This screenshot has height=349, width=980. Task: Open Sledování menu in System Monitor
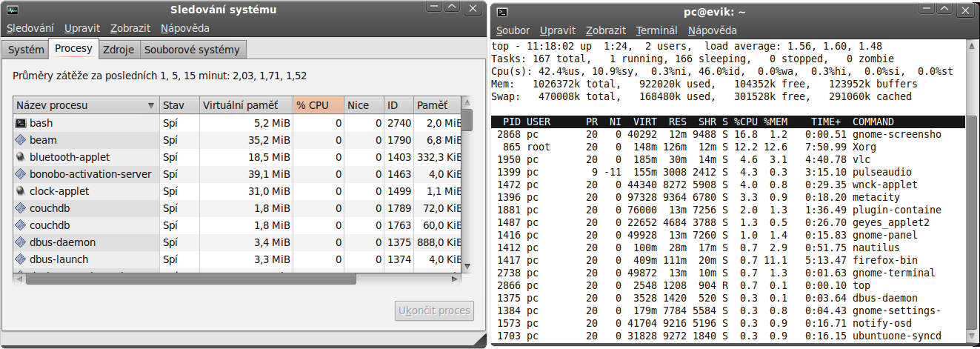pos(30,28)
